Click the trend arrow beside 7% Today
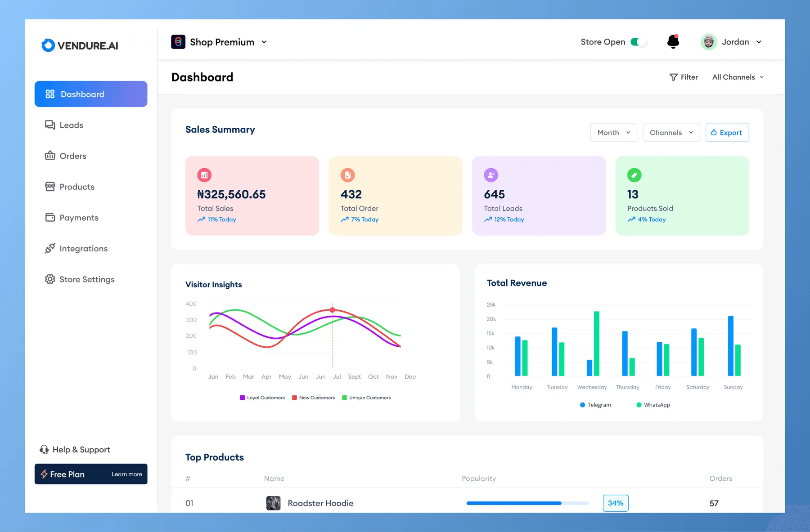Image resolution: width=810 pixels, height=532 pixels. coord(345,219)
